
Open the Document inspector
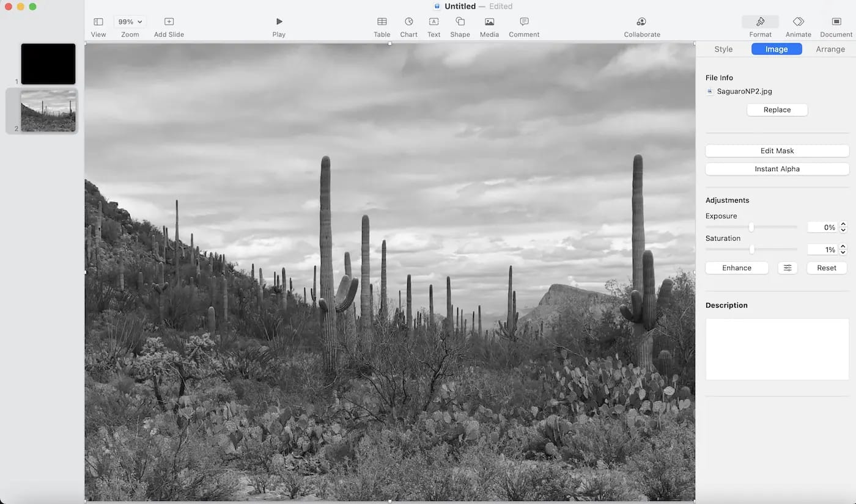pyautogui.click(x=836, y=22)
